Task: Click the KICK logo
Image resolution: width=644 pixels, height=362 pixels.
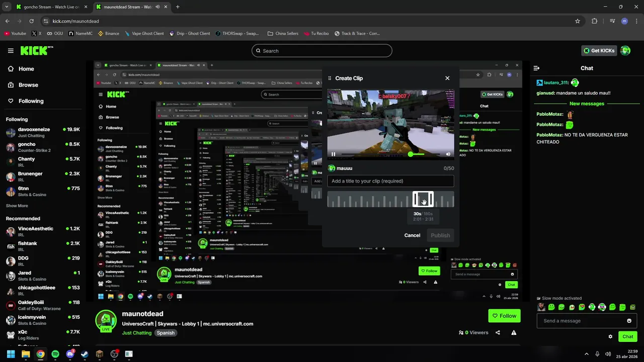Action: 37,50
